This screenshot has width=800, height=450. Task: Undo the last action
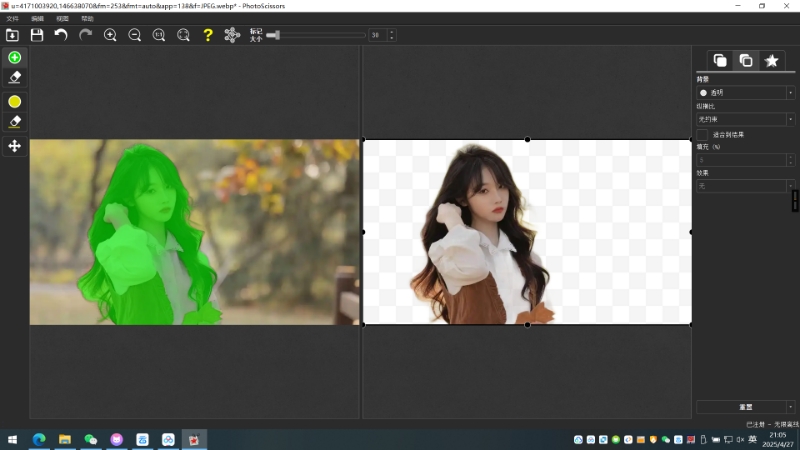(x=61, y=35)
